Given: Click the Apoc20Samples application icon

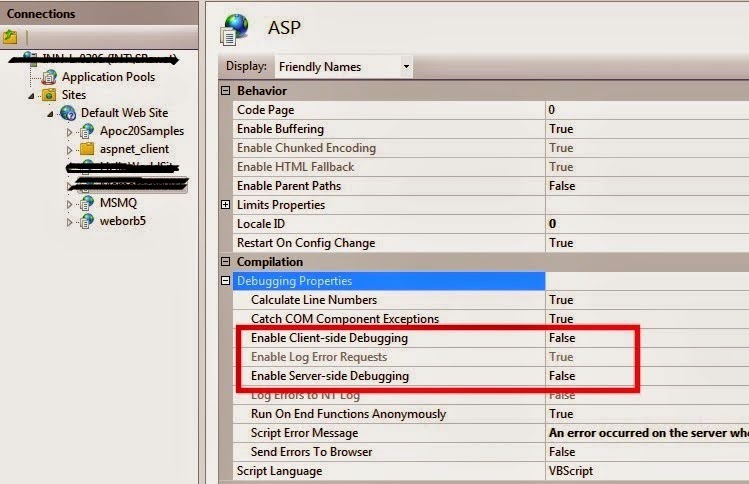Looking at the screenshot, I should click(x=87, y=131).
